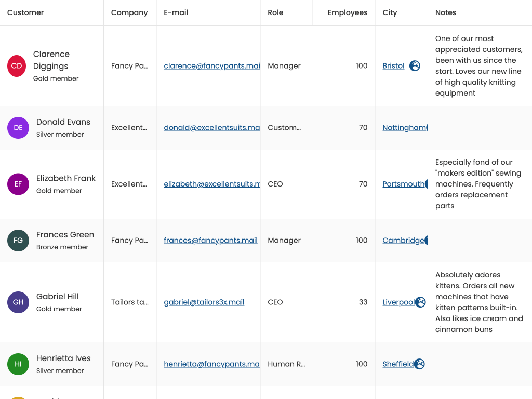
Task: Click the globe icon beside Sheffield
Action: [419, 364]
